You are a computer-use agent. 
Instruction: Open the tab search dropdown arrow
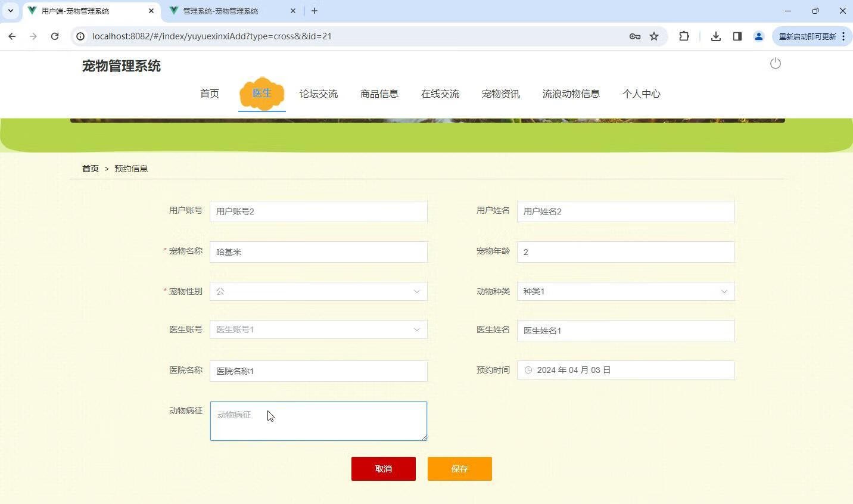(x=10, y=11)
